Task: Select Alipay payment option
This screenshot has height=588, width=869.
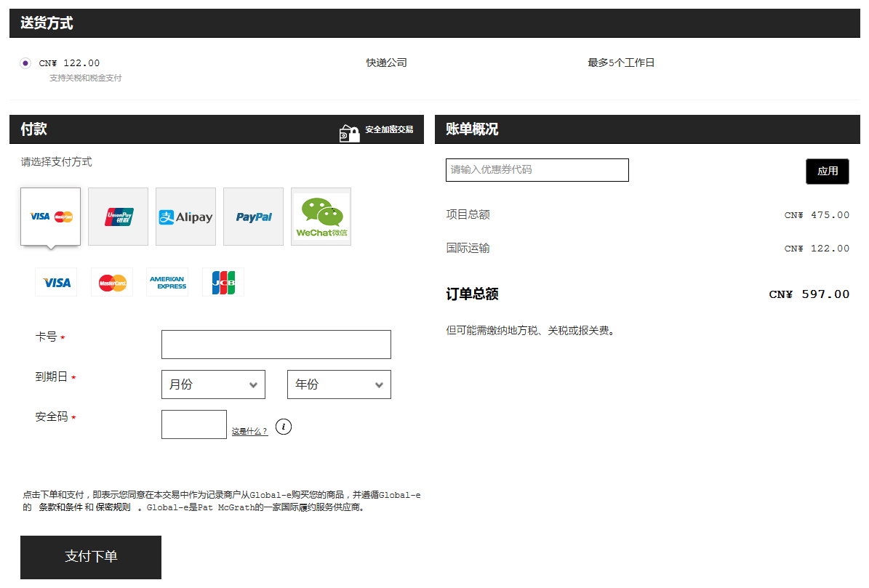Action: (185, 217)
